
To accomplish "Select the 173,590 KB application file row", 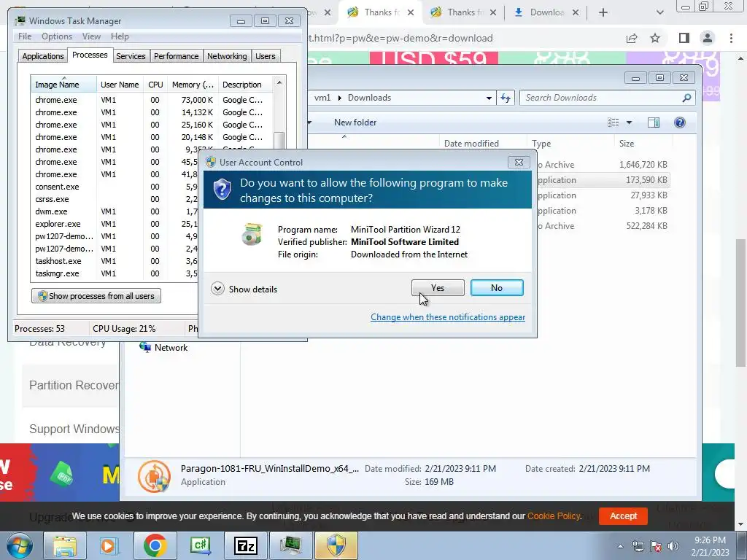I will pyautogui.click(x=603, y=180).
